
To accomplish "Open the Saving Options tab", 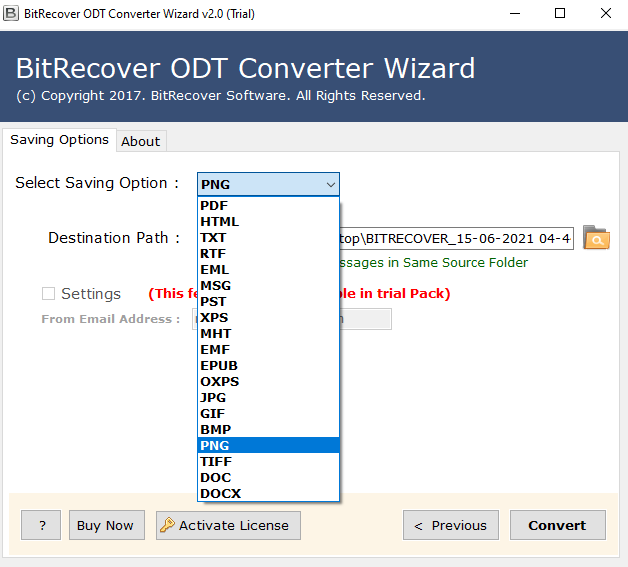I will [59, 140].
